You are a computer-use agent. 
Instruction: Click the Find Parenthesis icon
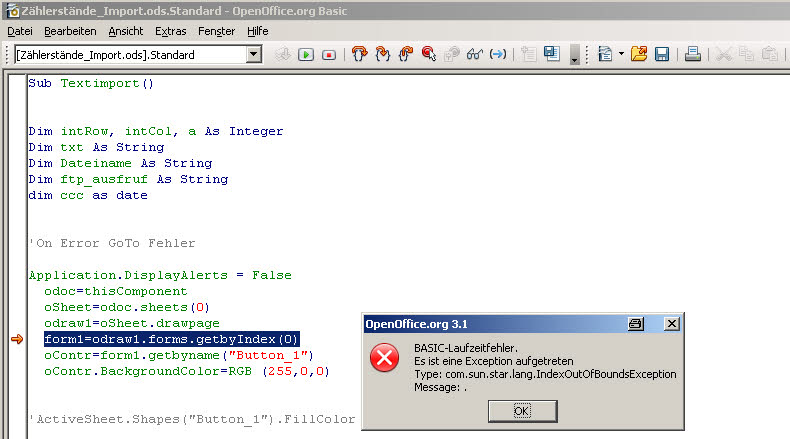tap(498, 54)
